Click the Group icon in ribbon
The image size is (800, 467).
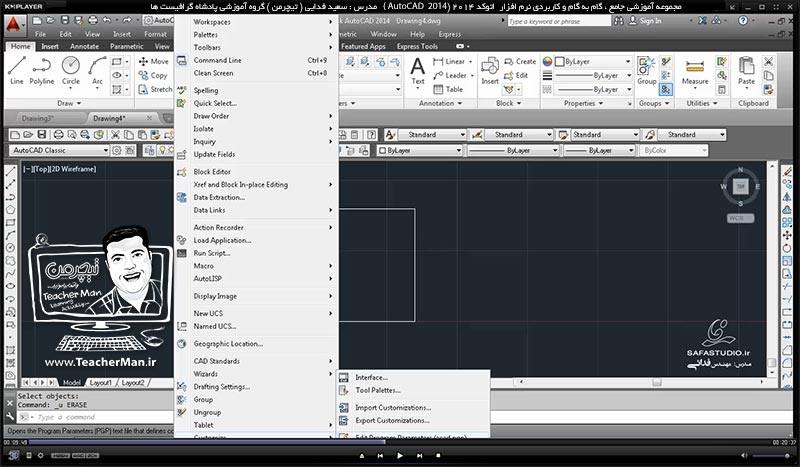646,70
